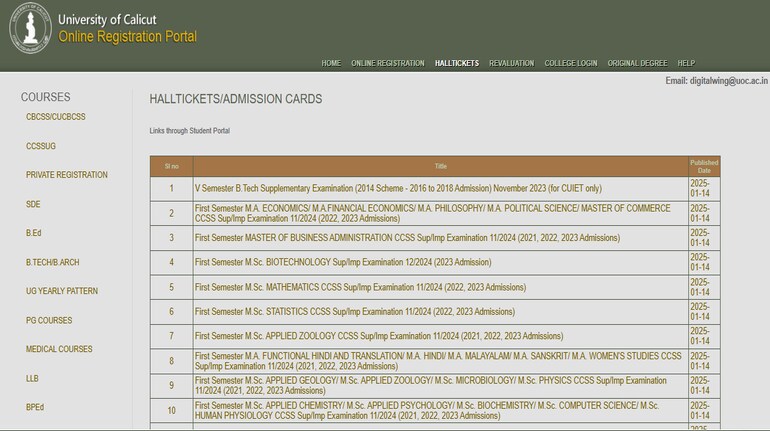Go to PG COURSES in the sidebar
The height and width of the screenshot is (431, 770).
49,320
